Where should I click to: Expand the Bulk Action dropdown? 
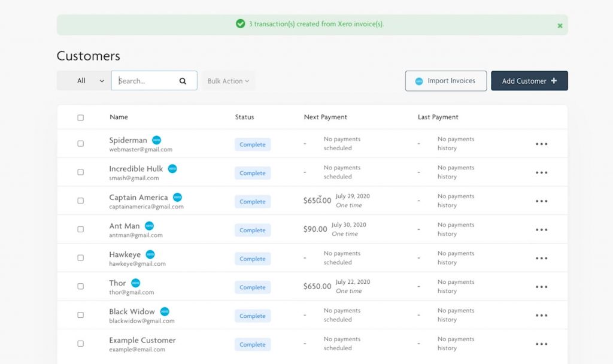[x=228, y=81]
